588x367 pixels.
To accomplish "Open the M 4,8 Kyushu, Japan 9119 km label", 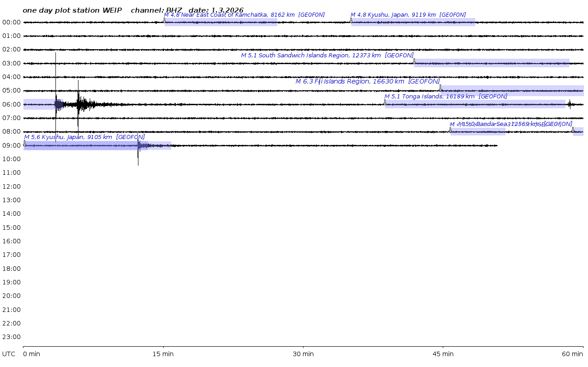I will point(408,15).
